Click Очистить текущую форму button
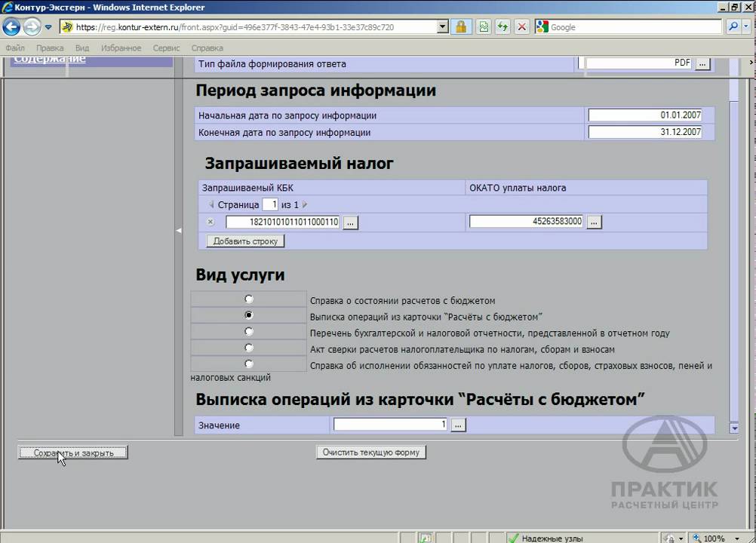This screenshot has width=756, height=543. click(x=371, y=452)
